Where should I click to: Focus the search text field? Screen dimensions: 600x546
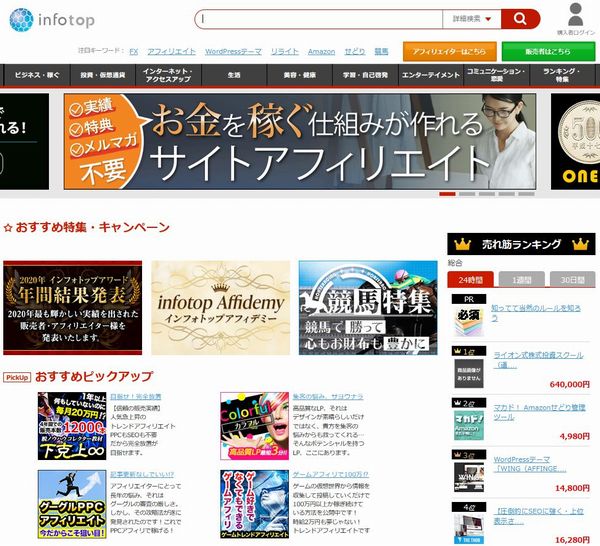(x=320, y=19)
